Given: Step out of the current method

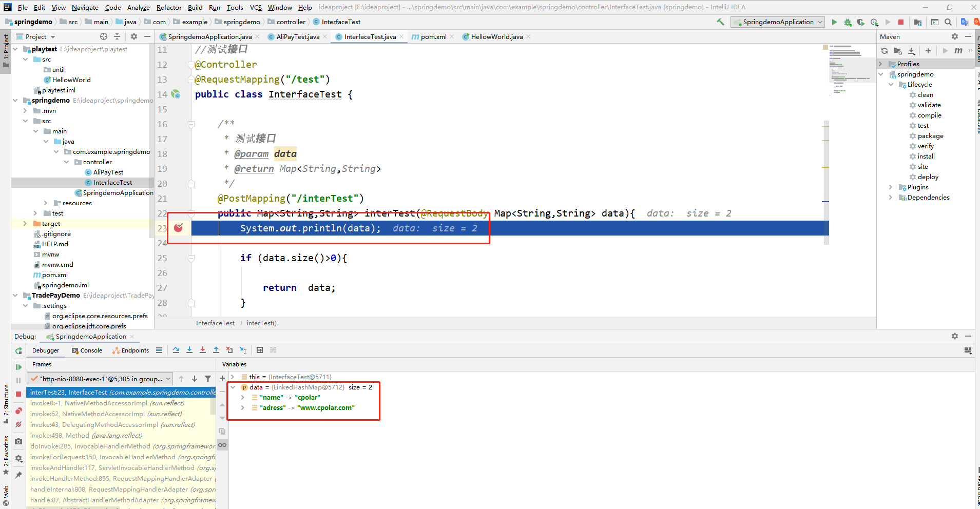Looking at the screenshot, I should click(216, 349).
